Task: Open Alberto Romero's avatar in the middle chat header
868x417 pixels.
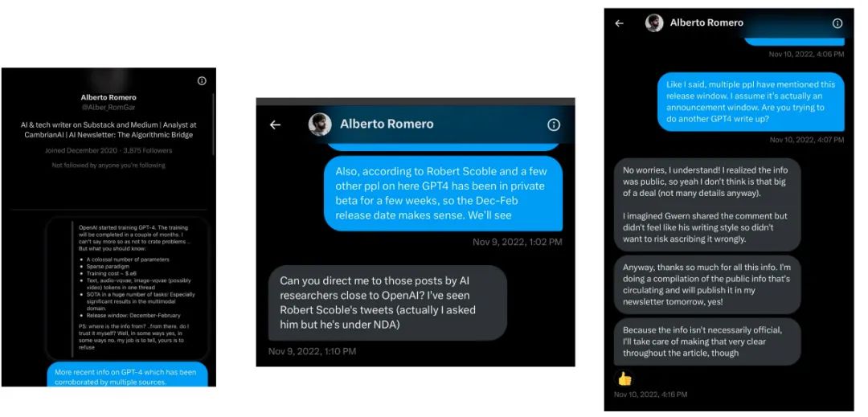Action: [320, 125]
